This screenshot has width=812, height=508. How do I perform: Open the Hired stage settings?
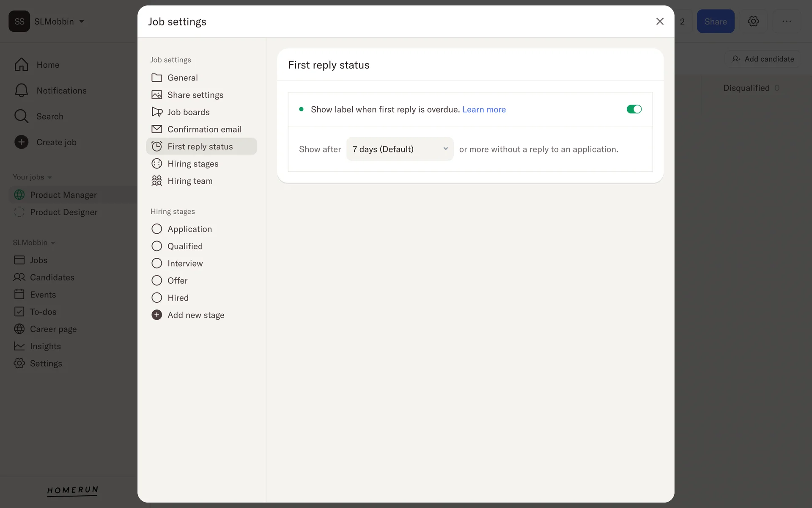pos(178,298)
